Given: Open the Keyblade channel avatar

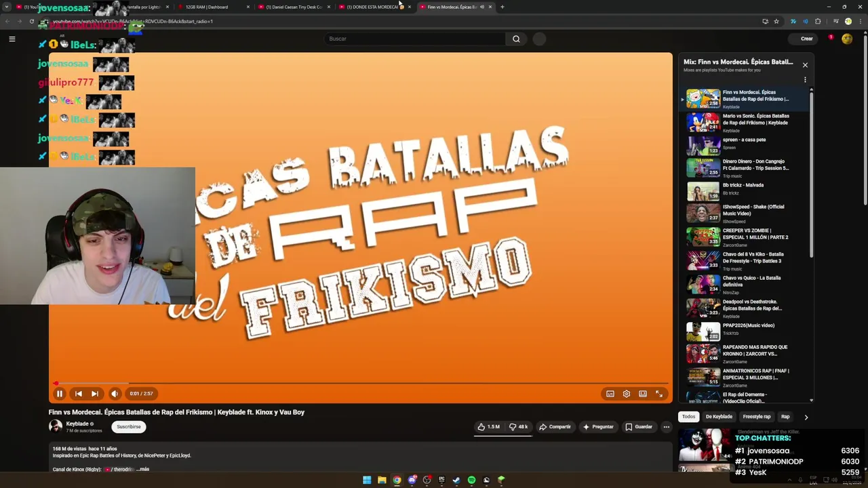Looking at the screenshot, I should point(55,426).
